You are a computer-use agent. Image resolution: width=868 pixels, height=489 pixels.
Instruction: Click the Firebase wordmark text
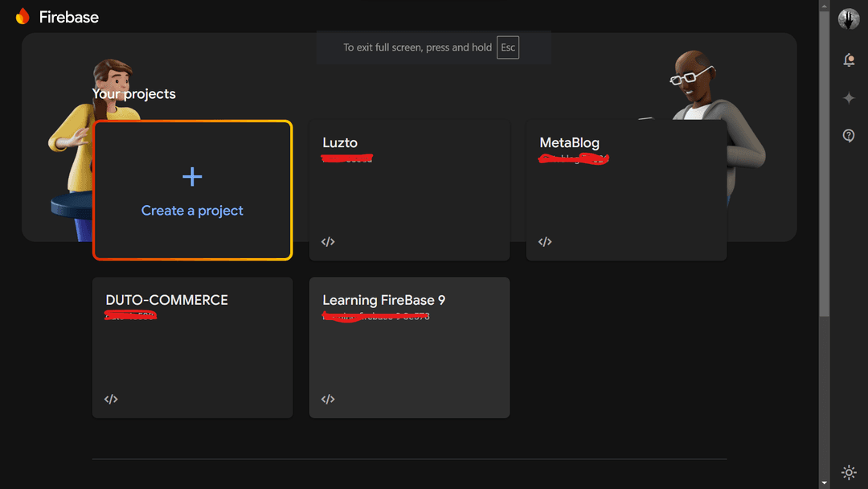(69, 17)
